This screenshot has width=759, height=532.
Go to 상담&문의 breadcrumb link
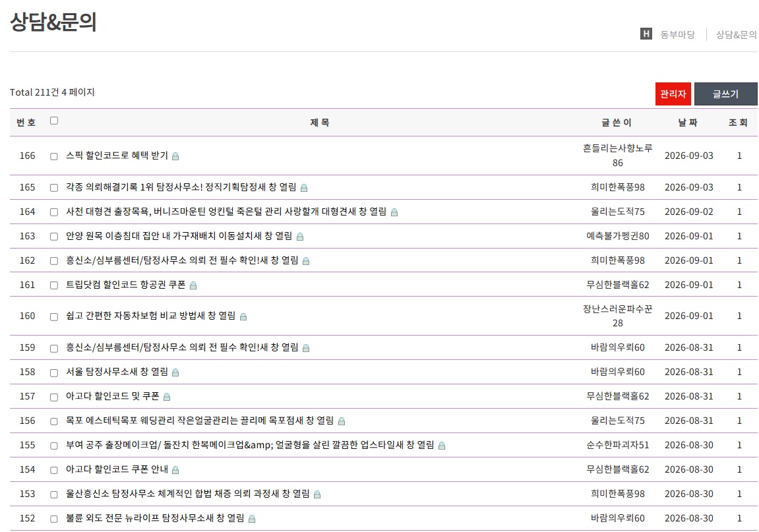tap(736, 34)
